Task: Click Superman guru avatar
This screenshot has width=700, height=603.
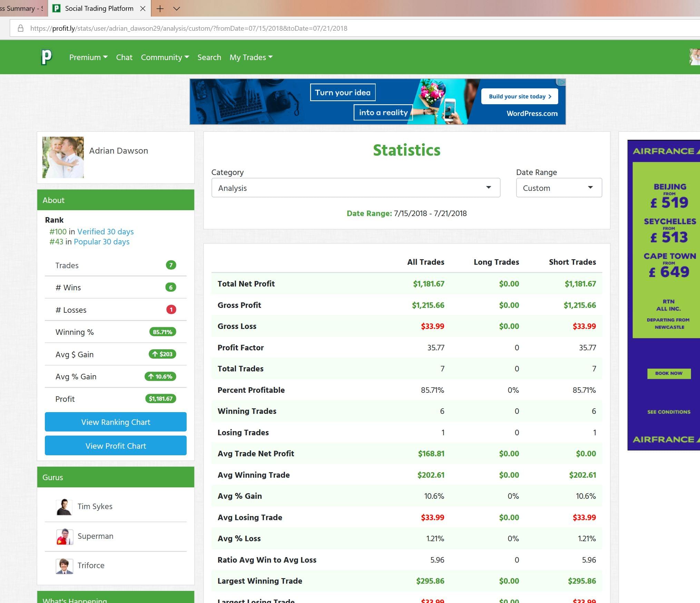Action: click(64, 536)
